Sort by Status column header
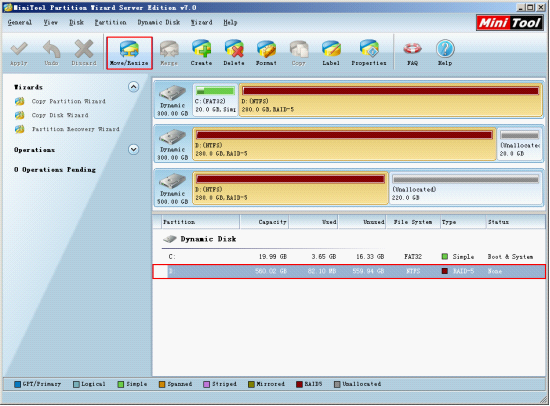Viewport: 550px width, 406px height. (516, 222)
